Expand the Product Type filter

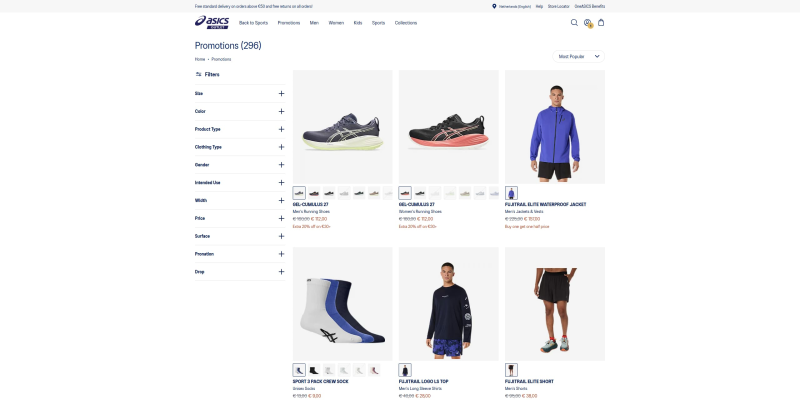(240, 129)
